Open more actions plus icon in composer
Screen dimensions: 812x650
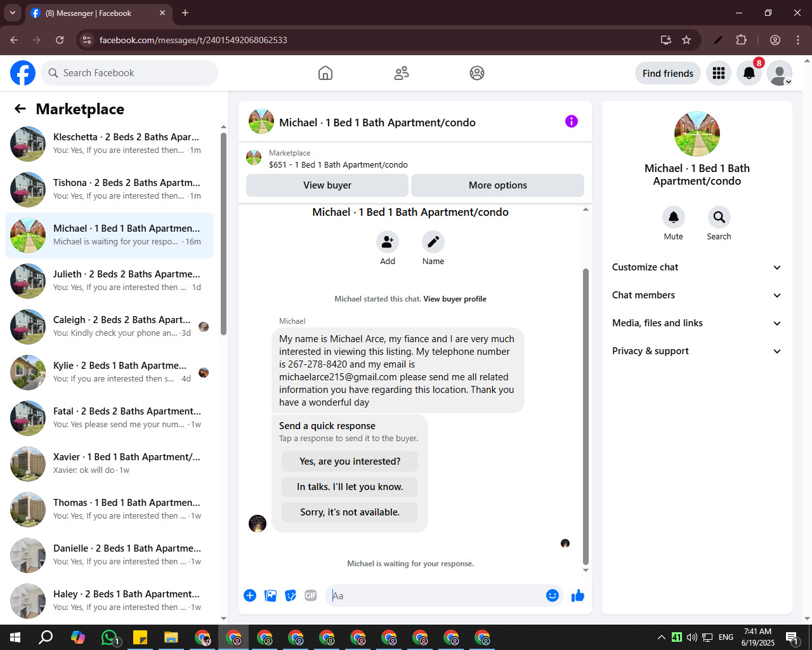click(x=250, y=595)
